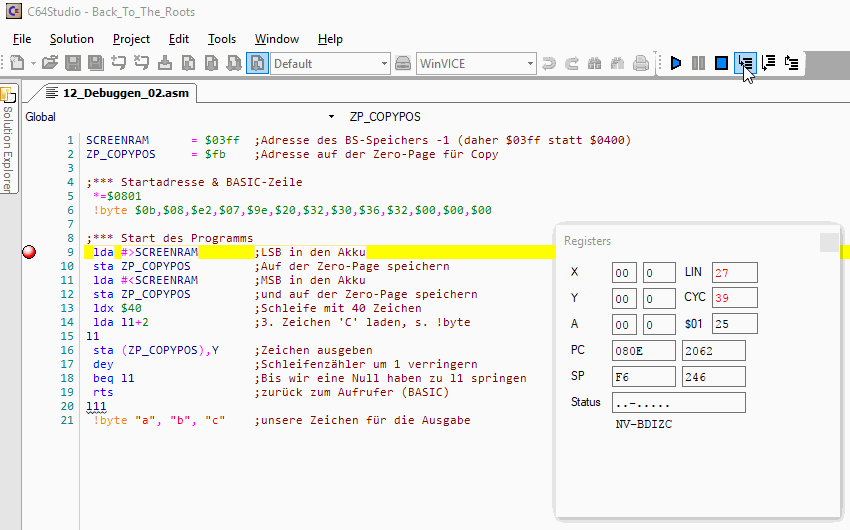This screenshot has width=850, height=530.
Task: Click the Print toolbar icon
Action: [641, 63]
